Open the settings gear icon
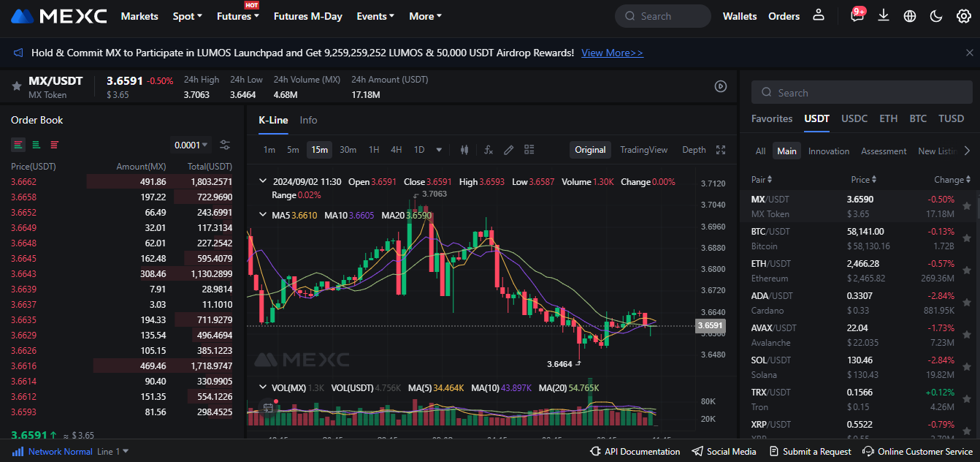Viewport: 980px width, 462px height. [964, 16]
